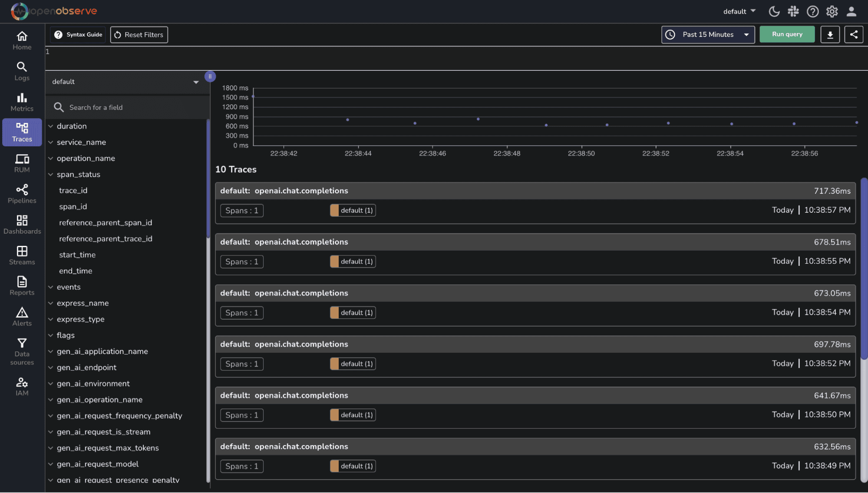The height and width of the screenshot is (493, 868).
Task: Open the Streams menu item
Action: pos(22,255)
